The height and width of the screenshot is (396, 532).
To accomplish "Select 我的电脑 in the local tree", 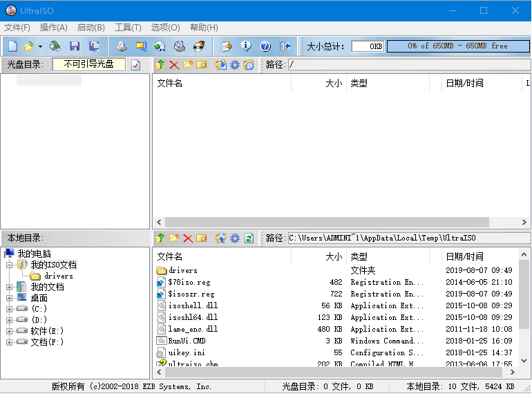I will 35,254.
